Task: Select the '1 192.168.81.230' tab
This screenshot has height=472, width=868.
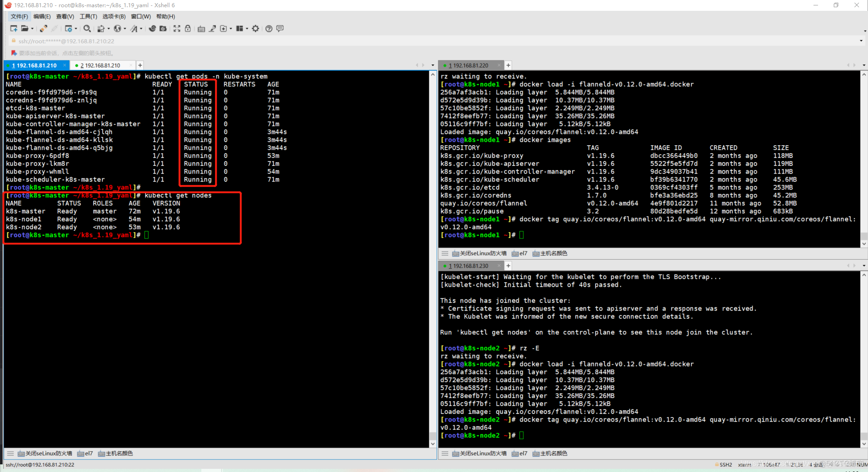Action: tap(470, 266)
